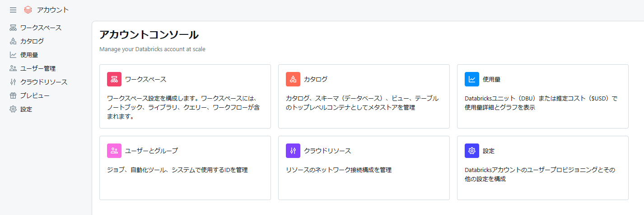Viewport: 644px width, 215px height.
Task: Open the ワークスペース card title link
Action: (145, 79)
